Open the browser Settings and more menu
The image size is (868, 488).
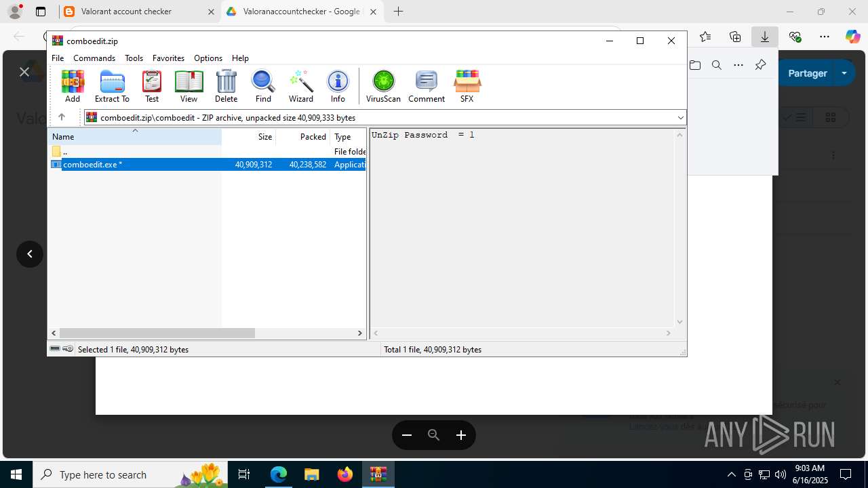pyautogui.click(x=825, y=37)
